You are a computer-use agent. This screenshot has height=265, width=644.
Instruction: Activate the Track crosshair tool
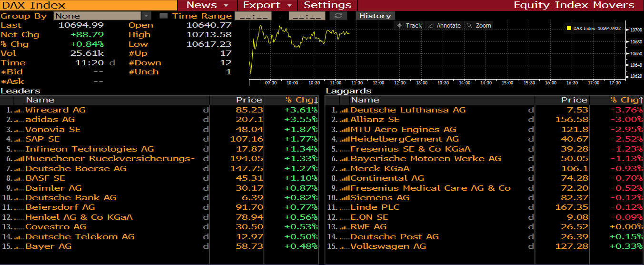pos(409,26)
